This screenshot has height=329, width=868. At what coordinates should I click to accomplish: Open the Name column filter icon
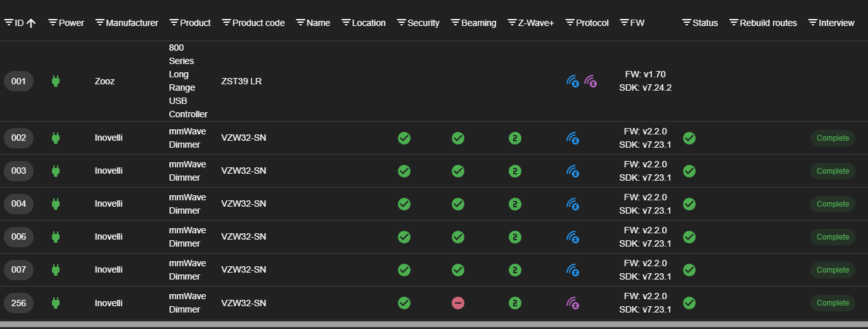pos(300,23)
